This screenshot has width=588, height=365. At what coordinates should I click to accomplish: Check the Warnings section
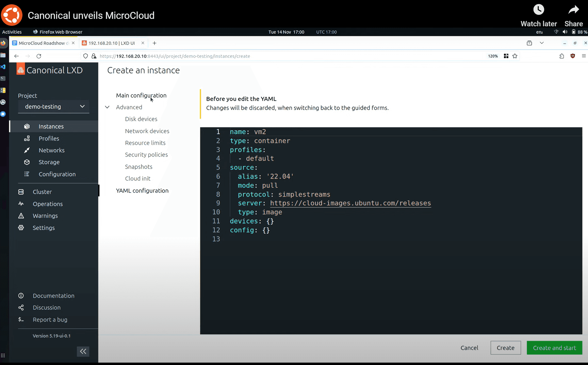45,216
